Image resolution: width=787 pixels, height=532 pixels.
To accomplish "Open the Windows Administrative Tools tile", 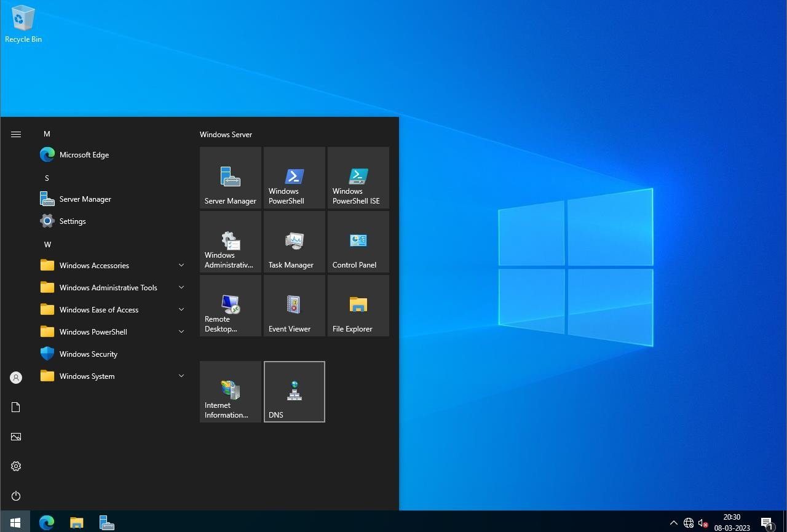I will pyautogui.click(x=231, y=242).
